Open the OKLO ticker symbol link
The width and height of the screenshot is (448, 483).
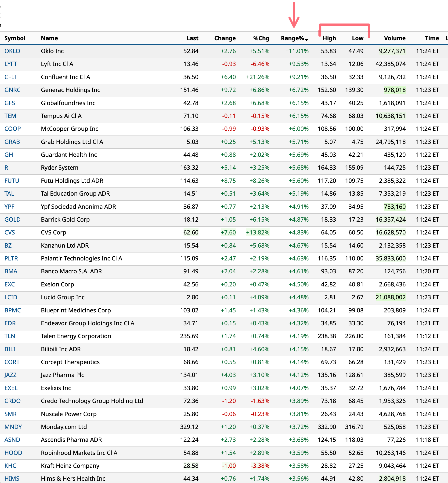[x=12, y=51]
